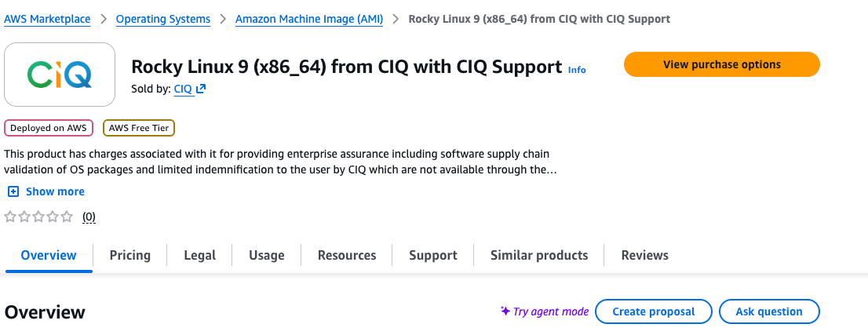Click the external link icon beside CIQ
Screen dimensions: 868x335
[201, 89]
